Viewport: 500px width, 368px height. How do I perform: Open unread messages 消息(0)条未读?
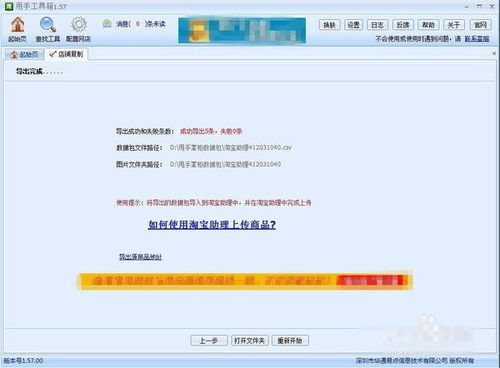tap(140, 24)
